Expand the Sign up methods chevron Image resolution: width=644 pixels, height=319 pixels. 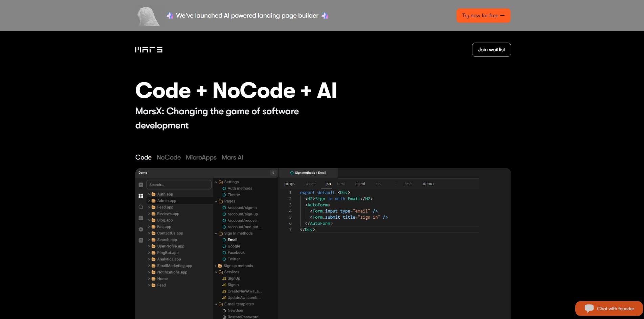click(x=216, y=266)
